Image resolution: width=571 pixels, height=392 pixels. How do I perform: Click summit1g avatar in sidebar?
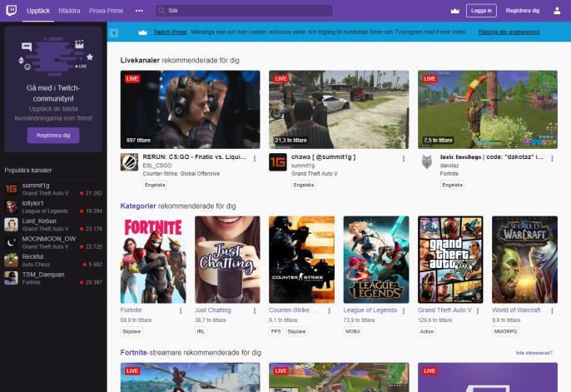pyautogui.click(x=11, y=189)
